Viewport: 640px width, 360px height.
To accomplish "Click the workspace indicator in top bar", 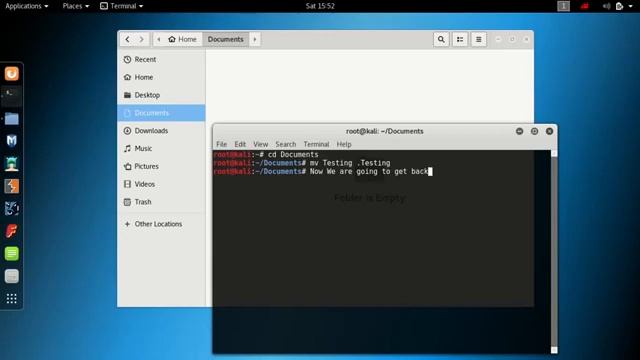I will tap(564, 6).
